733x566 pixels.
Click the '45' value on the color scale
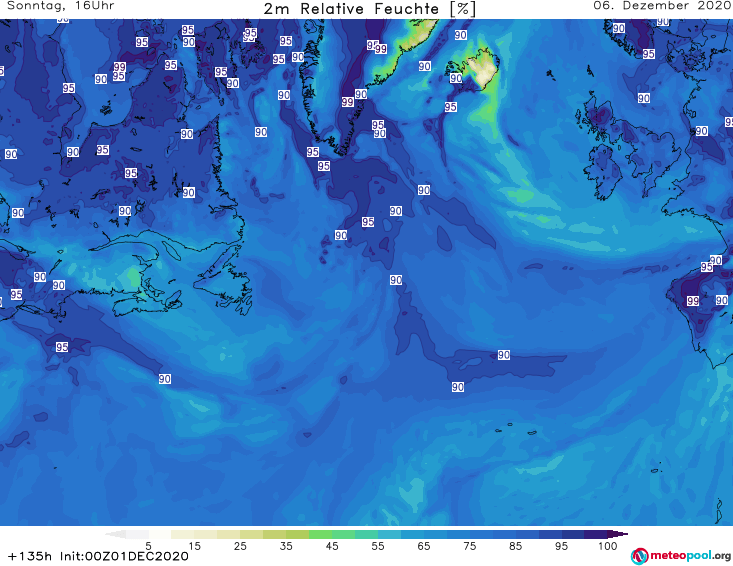332,546
